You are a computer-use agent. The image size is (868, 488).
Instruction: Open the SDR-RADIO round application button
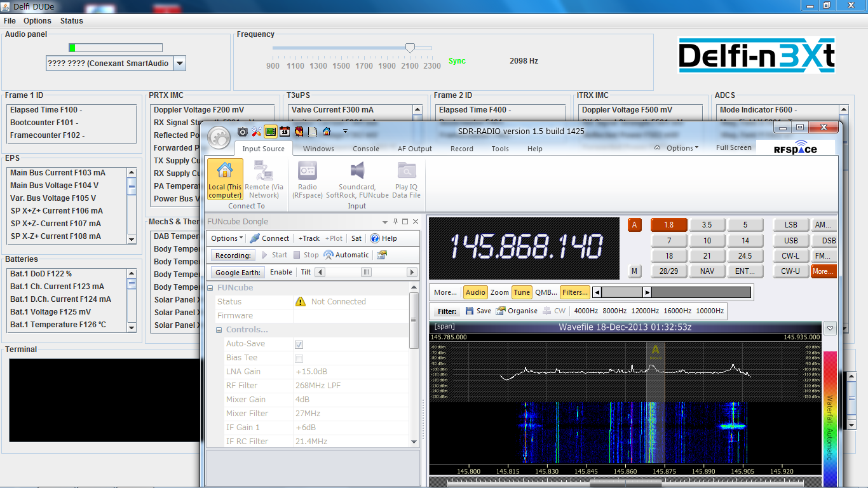(219, 137)
